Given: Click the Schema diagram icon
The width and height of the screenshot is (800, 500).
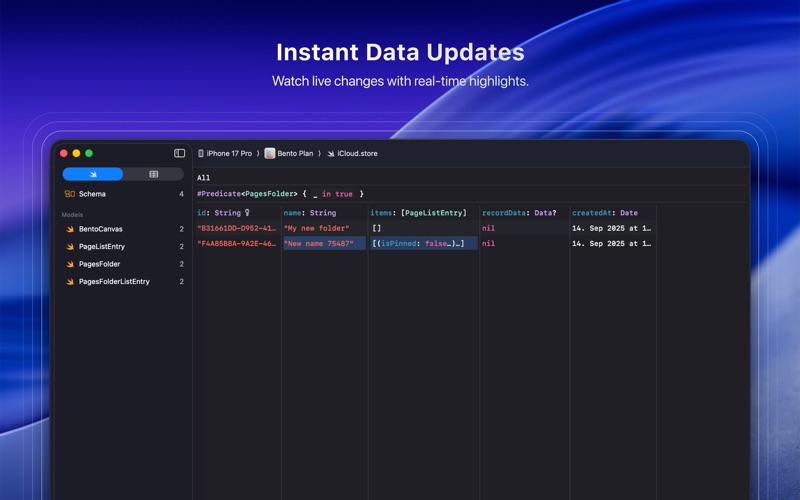Looking at the screenshot, I should (x=69, y=194).
